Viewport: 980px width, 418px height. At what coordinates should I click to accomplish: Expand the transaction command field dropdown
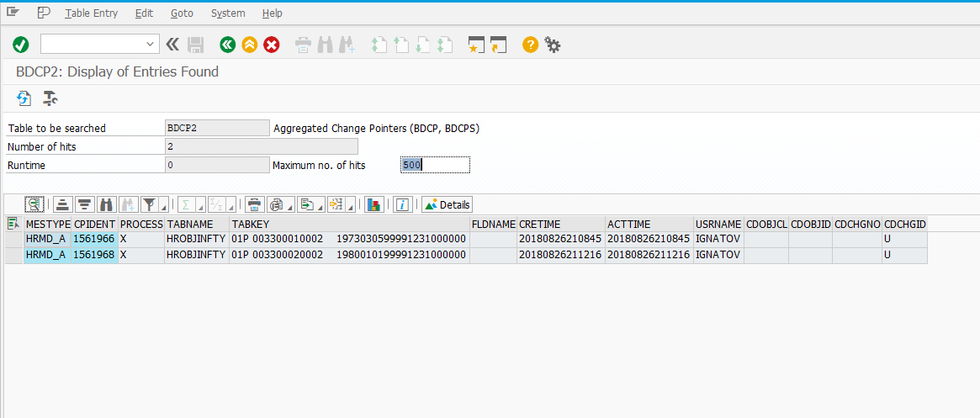(x=151, y=45)
